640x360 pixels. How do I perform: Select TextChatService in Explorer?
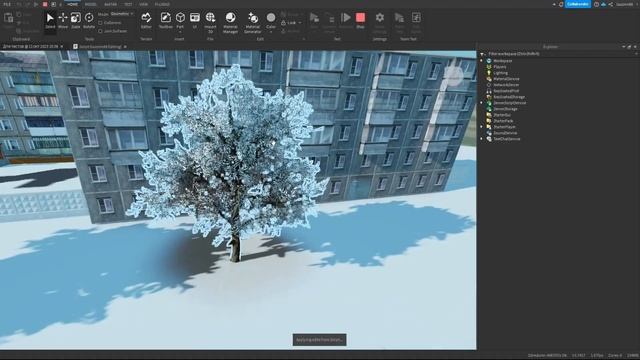coord(507,139)
